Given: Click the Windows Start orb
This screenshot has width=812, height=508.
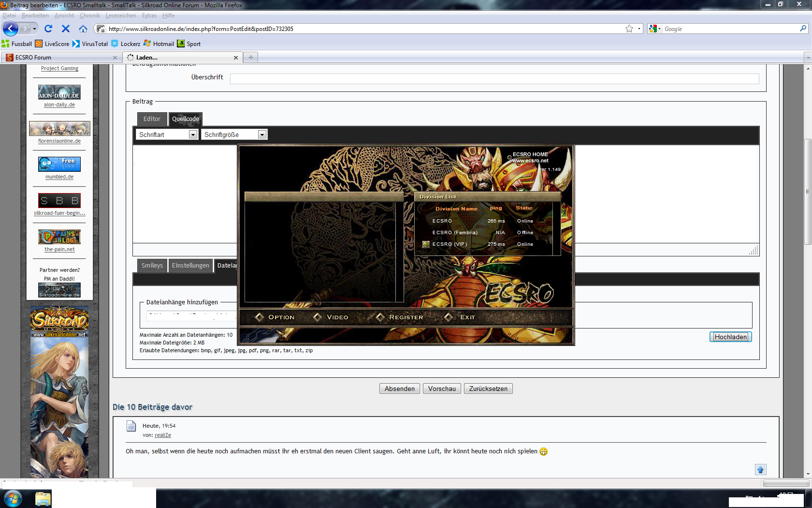Looking at the screenshot, I should click(13, 499).
